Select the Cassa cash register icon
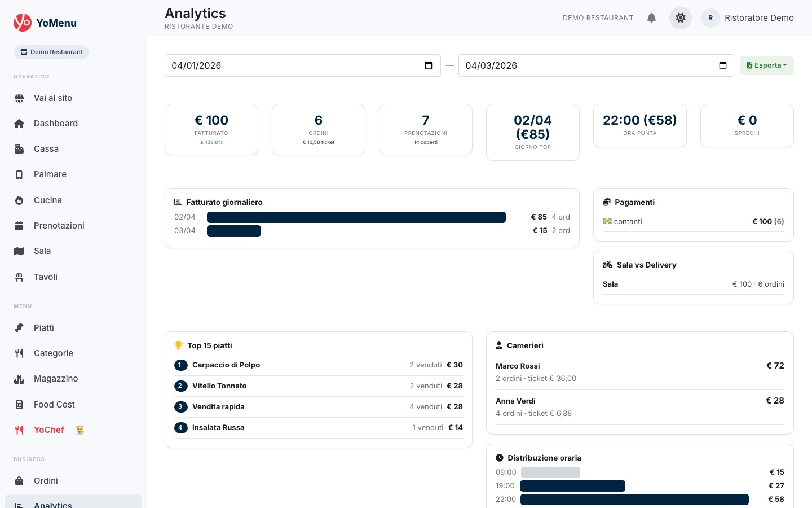Image resolution: width=812 pixels, height=508 pixels. tap(19, 149)
